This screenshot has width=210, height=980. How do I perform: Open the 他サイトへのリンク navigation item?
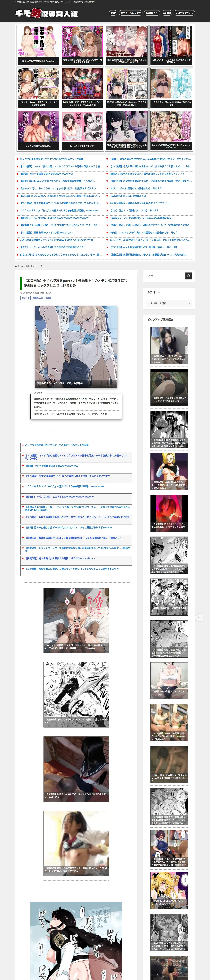(x=130, y=13)
